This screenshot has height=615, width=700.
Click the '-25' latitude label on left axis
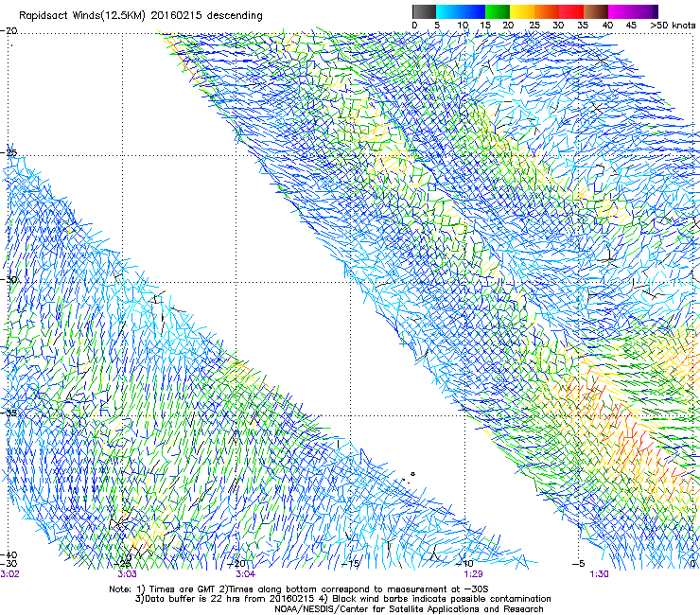click(x=9, y=153)
